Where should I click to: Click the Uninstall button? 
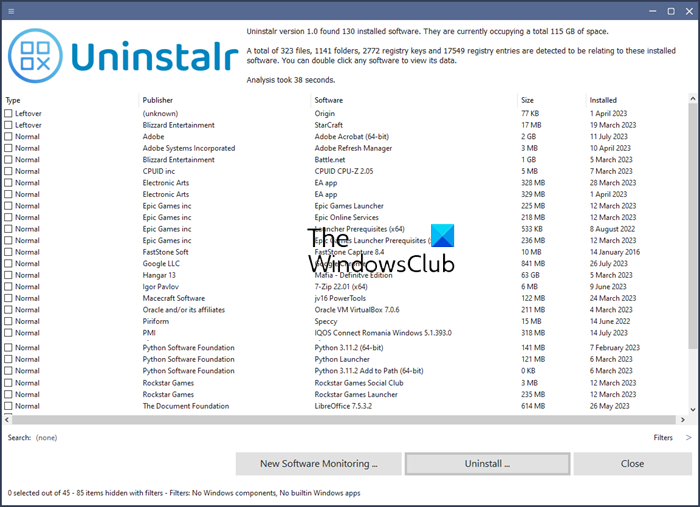[x=488, y=464]
